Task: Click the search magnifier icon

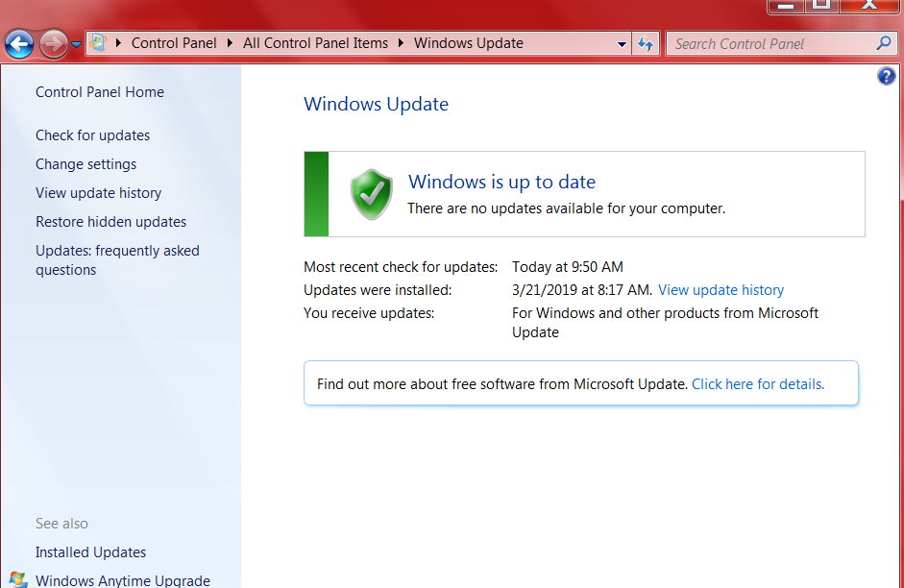Action: 883,43
